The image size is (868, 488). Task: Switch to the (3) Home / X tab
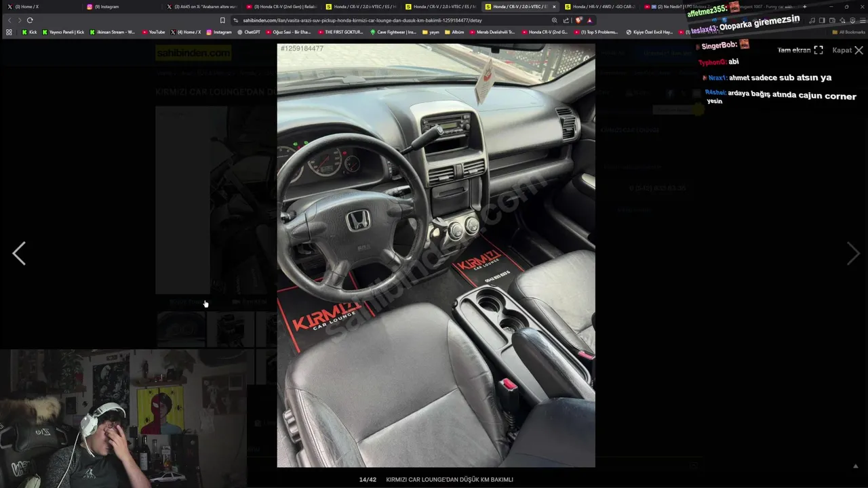(x=41, y=7)
